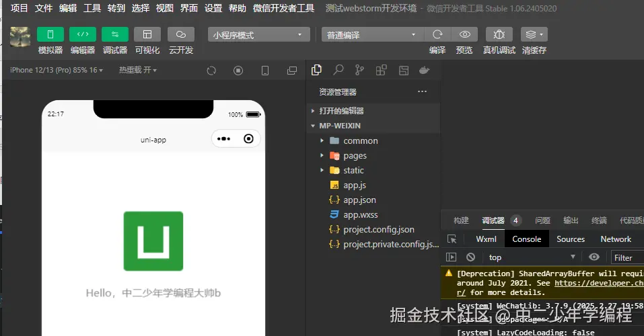The image size is (644, 336).
Task: Open the 界面 menu
Action: click(x=189, y=8)
